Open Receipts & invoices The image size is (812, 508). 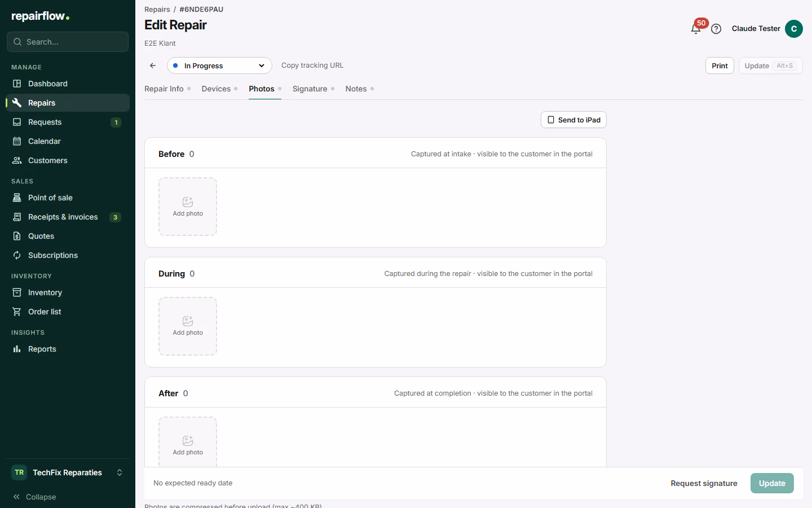68,217
